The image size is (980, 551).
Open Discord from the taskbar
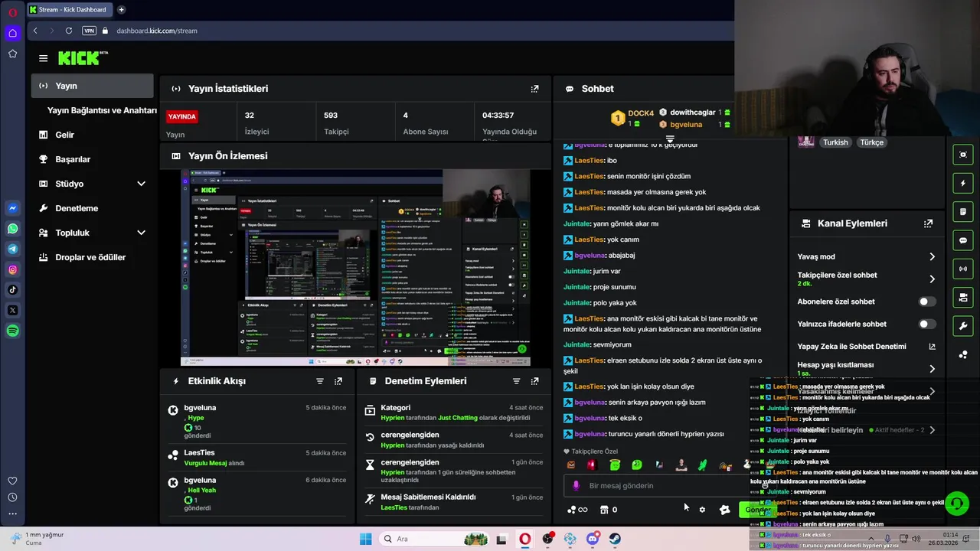(593, 539)
